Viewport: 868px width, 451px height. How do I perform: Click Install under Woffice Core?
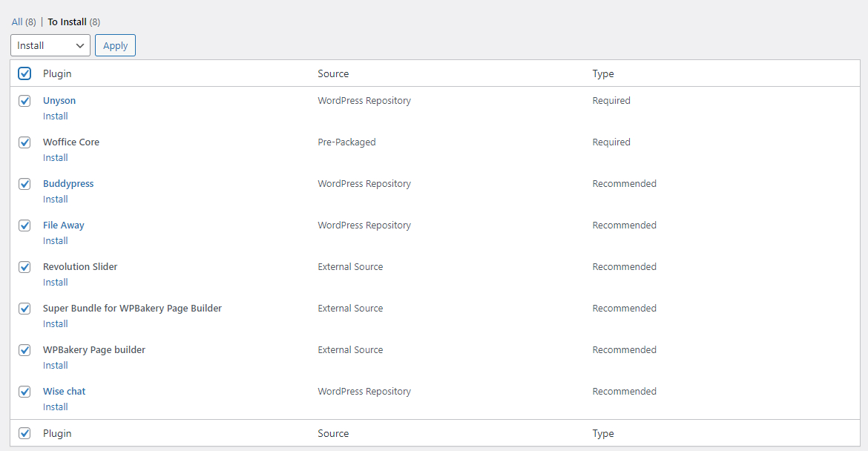point(56,157)
